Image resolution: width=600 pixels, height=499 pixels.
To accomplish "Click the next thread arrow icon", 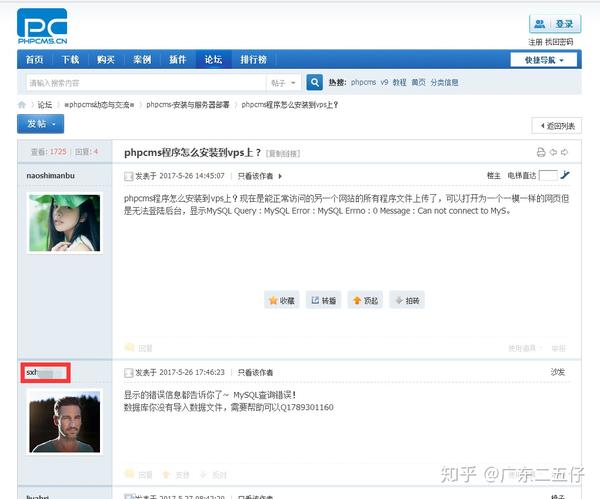I will (x=564, y=152).
